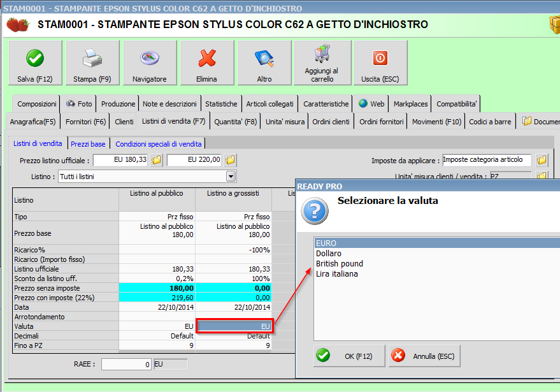Open the Statistiche tab
The height and width of the screenshot is (392, 560).
221,104
